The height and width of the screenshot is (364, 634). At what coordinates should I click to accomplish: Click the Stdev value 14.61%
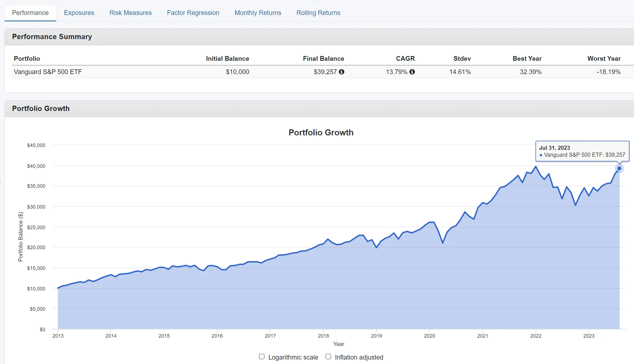pos(460,72)
